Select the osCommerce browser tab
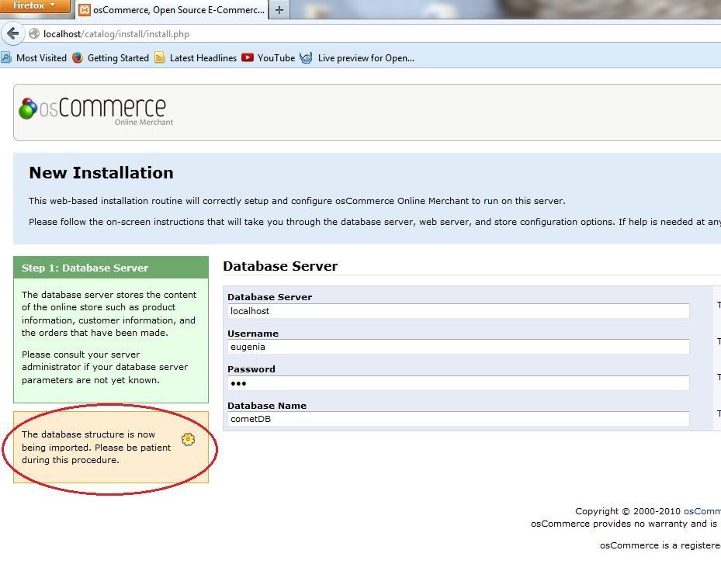The width and height of the screenshot is (721, 588). 171,9
